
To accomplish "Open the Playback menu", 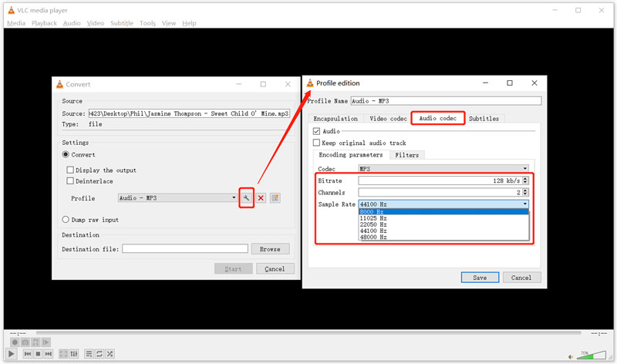I will 44,23.
